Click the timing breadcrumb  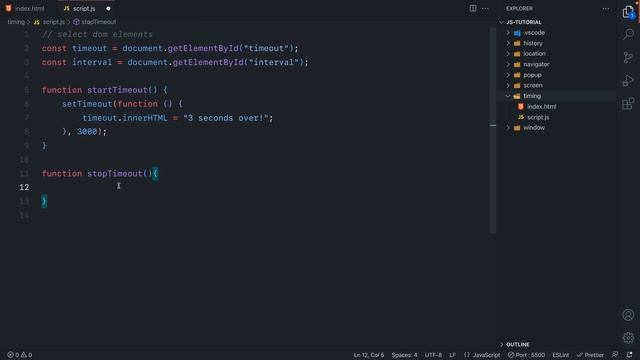16,22
